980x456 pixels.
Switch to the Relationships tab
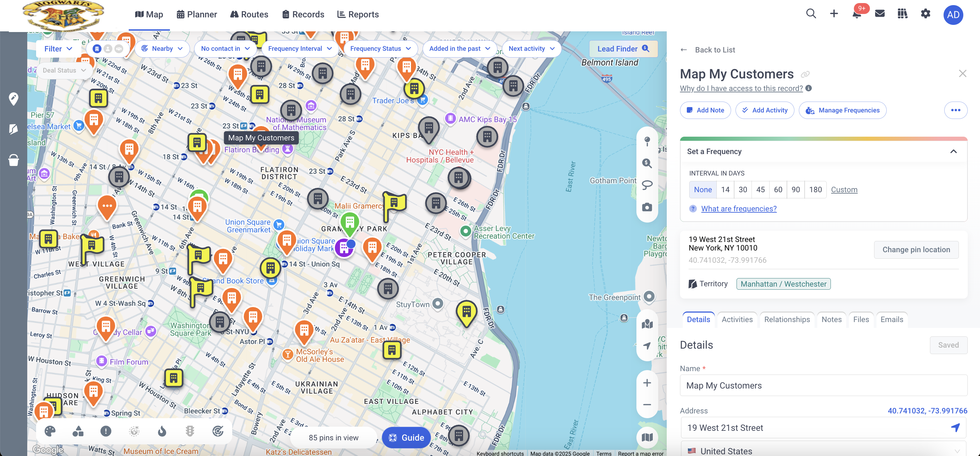(787, 319)
